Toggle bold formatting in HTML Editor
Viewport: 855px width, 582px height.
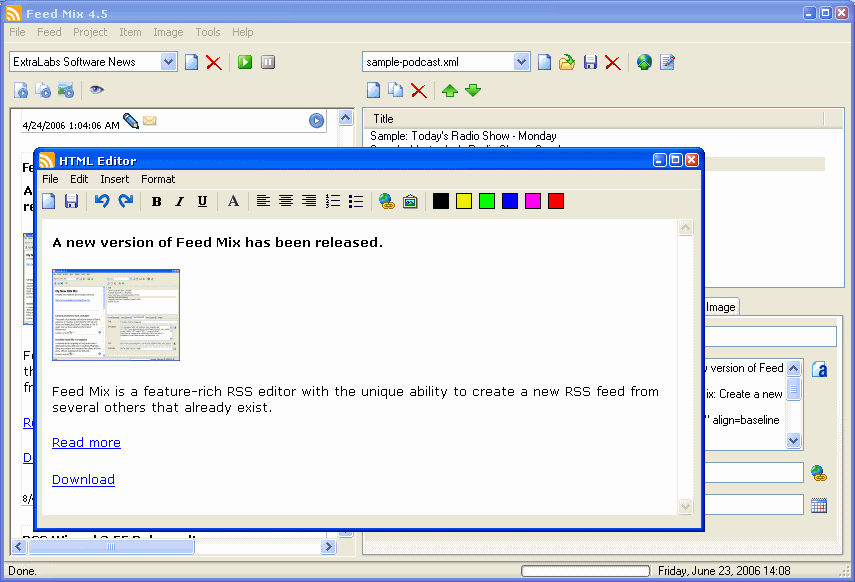(x=156, y=201)
